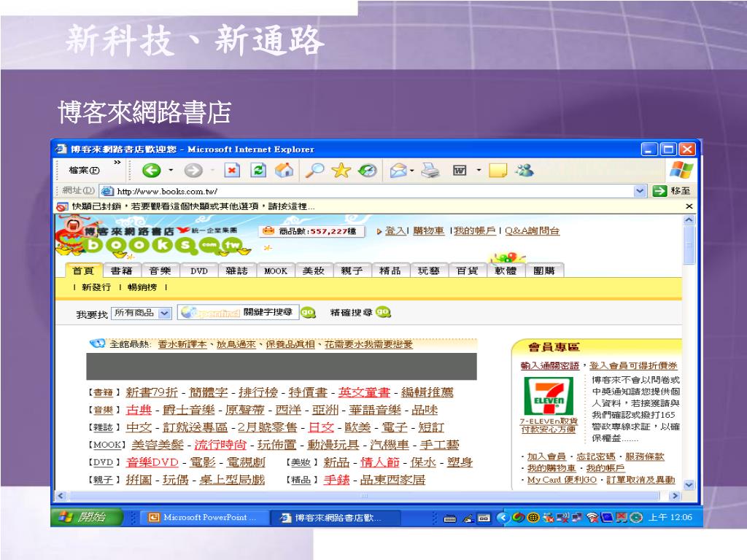Open the 我的帳戶 link in header
Viewport: 747px width, 560px height.
[475, 231]
